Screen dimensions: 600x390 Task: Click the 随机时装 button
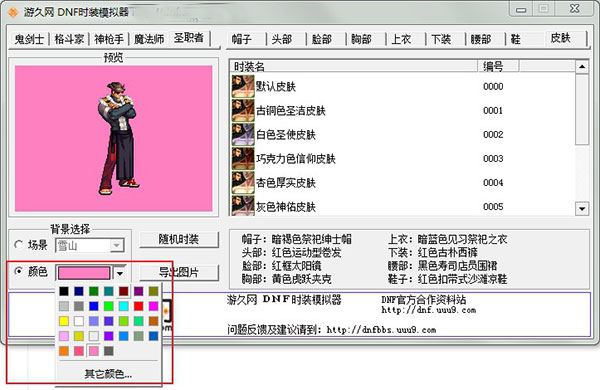pos(179,240)
